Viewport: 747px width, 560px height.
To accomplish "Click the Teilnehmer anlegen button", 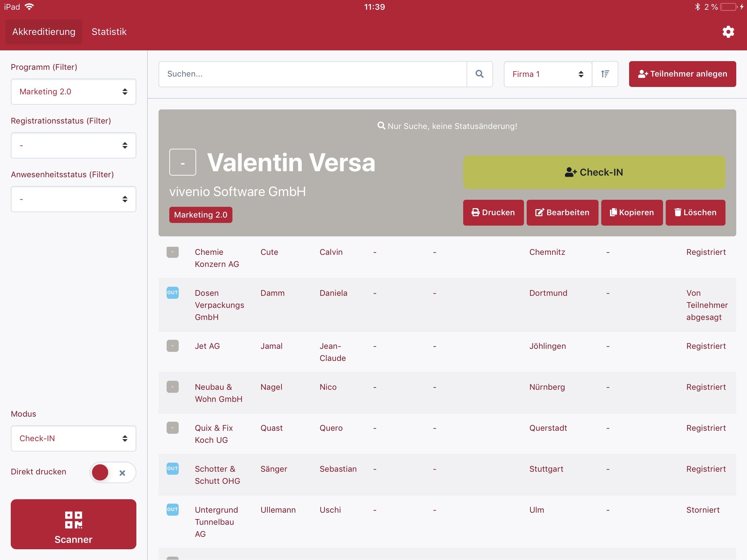I will (682, 74).
